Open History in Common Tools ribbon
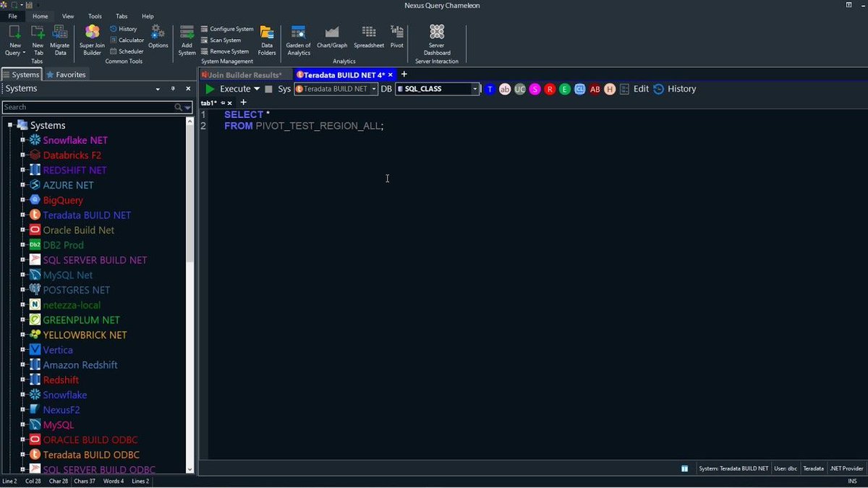Screen dimensions: 868x488 tap(123, 29)
